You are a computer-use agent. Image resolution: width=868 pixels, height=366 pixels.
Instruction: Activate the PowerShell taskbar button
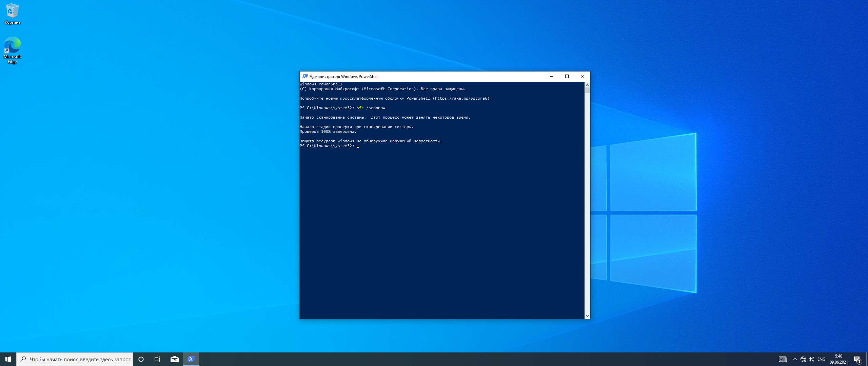click(x=191, y=359)
